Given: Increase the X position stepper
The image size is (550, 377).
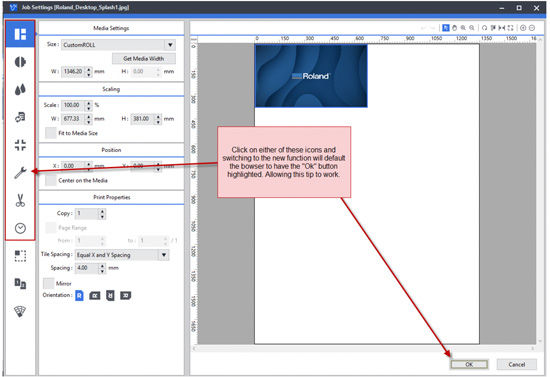Looking at the screenshot, I should (x=89, y=163).
